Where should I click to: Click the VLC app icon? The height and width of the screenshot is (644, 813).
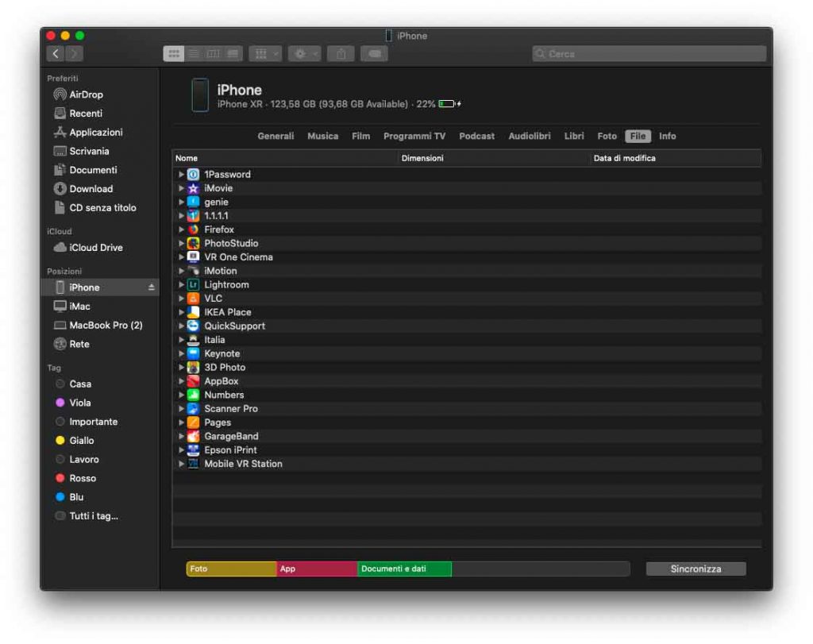pos(193,299)
